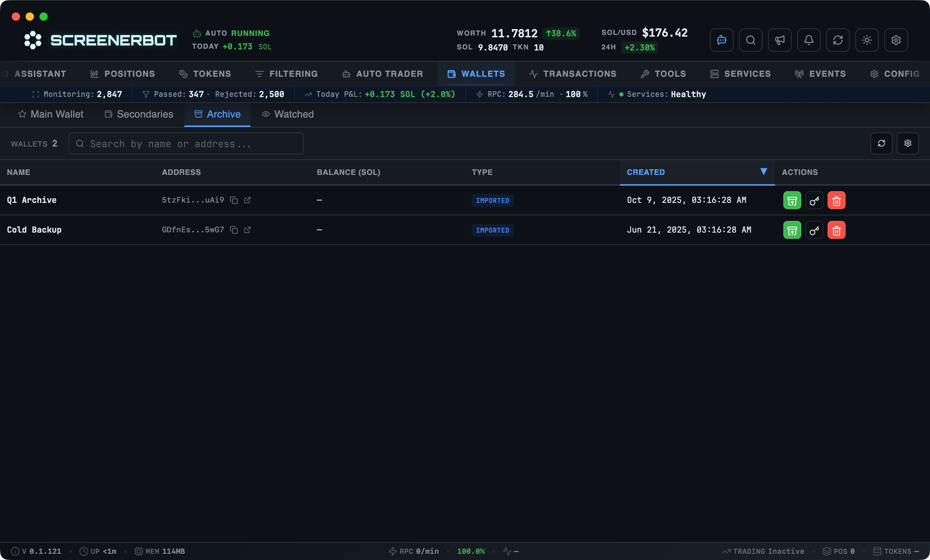
Task: Click TRADING Inactive in status bar
Action: pyautogui.click(x=763, y=551)
